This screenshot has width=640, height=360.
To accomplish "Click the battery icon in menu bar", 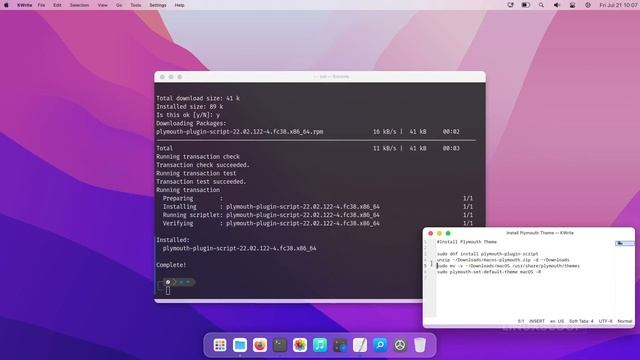I will (526, 5).
